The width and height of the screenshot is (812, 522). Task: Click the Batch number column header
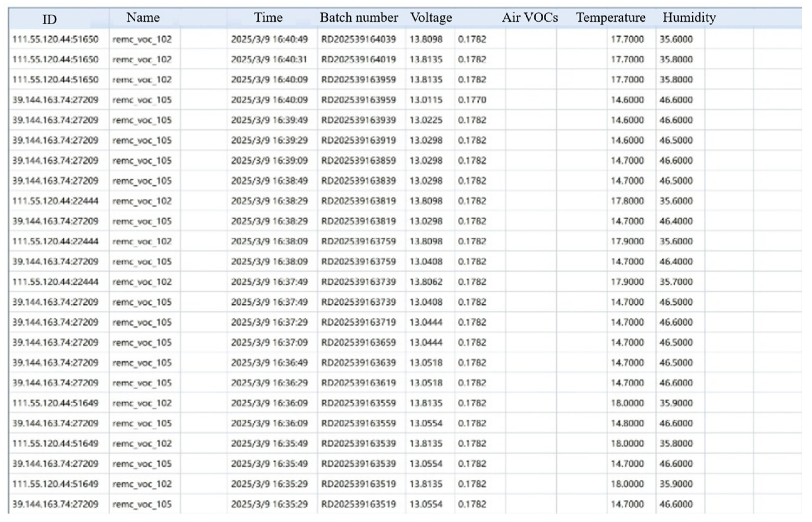pyautogui.click(x=359, y=18)
